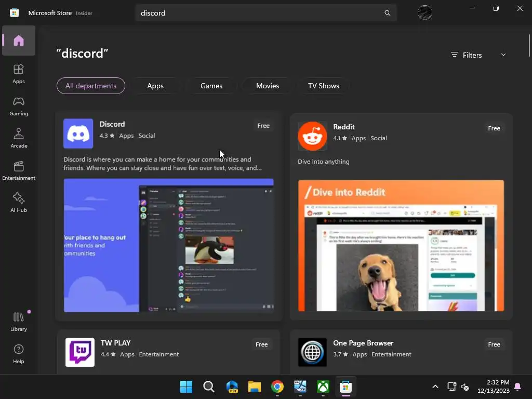This screenshot has height=399, width=532.
Task: Click the search box containing discord
Action: [265, 13]
